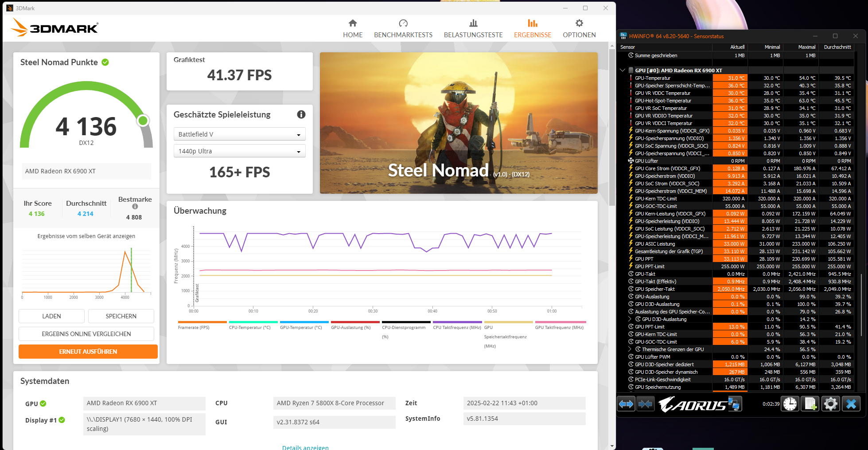Toggle GPU Speichertaktfrequenz (MHz) legend entry
868x450 pixels.
[508, 335]
